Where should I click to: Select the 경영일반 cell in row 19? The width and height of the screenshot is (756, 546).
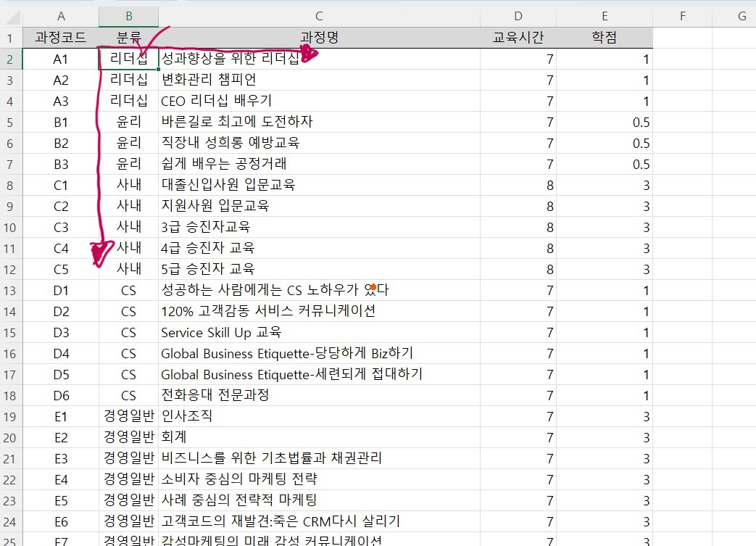coord(128,416)
